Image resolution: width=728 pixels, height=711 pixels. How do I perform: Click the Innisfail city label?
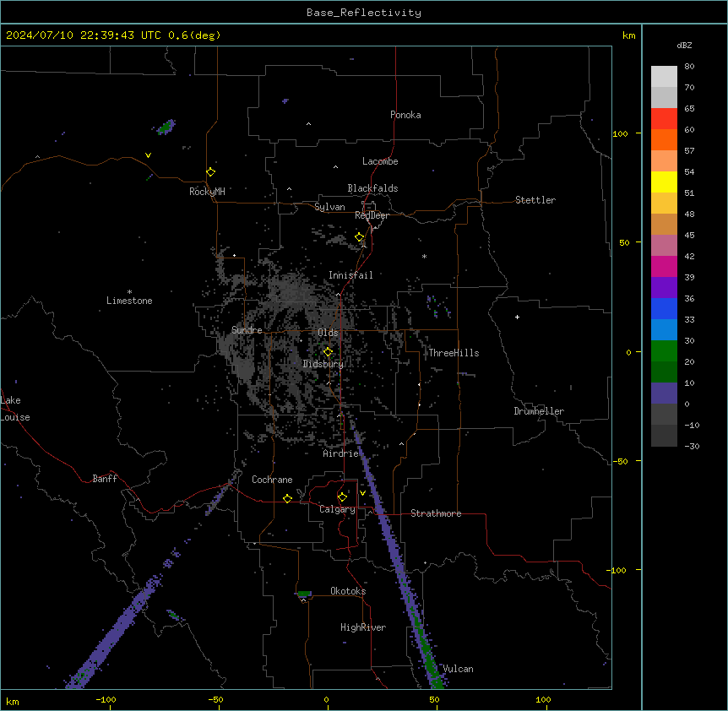click(350, 275)
